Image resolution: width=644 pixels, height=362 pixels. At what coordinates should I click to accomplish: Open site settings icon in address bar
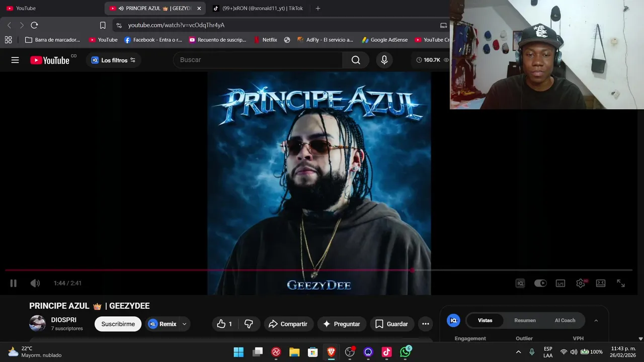(118, 25)
